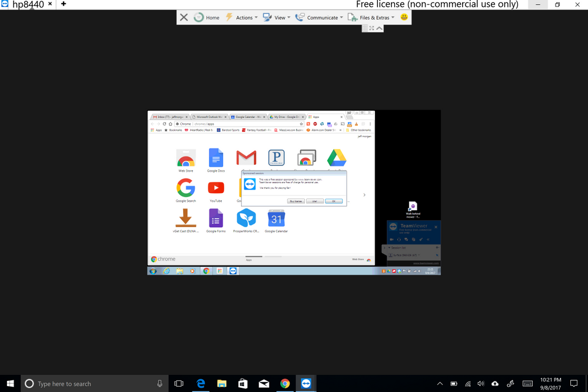The image size is (588, 392).
Task: Close the remote TeamViewer panel
Action: (436, 227)
